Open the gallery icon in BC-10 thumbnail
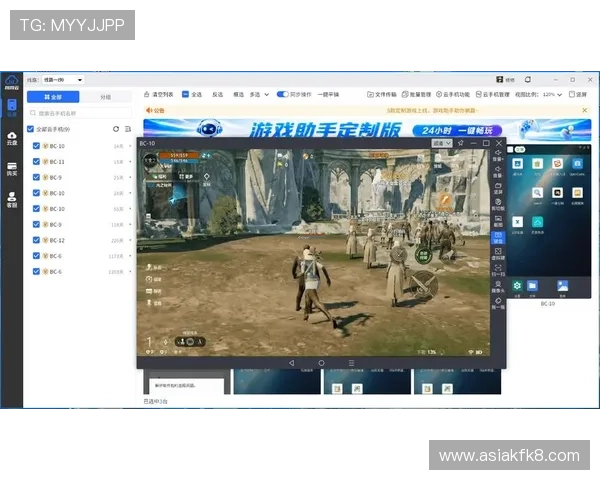 tap(562, 286)
